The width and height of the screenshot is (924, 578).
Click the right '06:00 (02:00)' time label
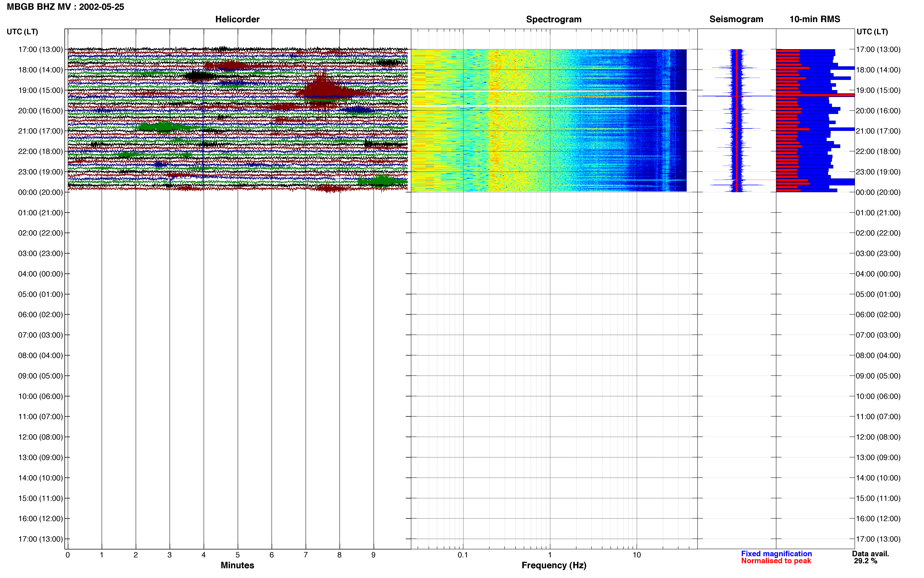pyautogui.click(x=878, y=315)
